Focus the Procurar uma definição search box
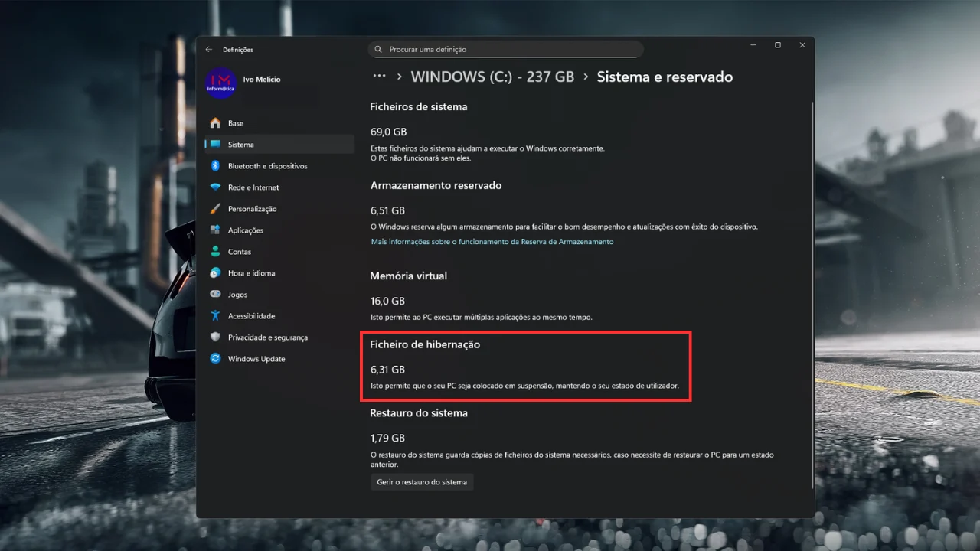This screenshot has width=980, height=551. (505, 50)
